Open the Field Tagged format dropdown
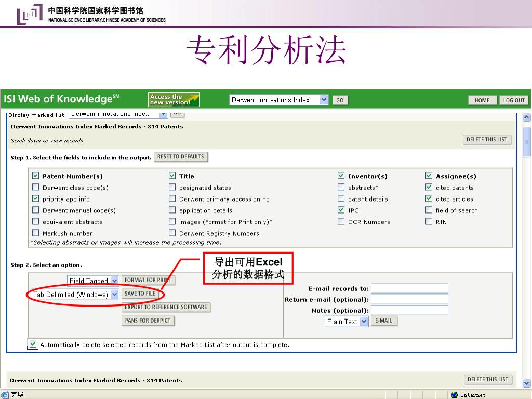Screen dimensions: 532x399 click(x=93, y=280)
